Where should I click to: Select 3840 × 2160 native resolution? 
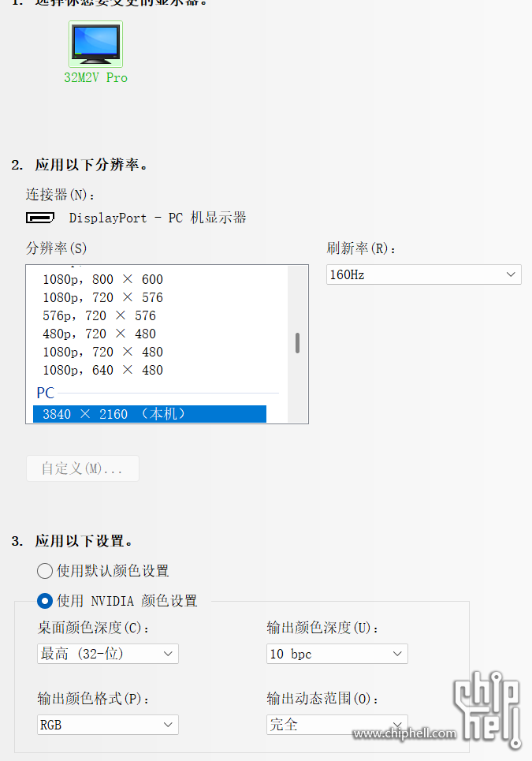pyautogui.click(x=150, y=414)
